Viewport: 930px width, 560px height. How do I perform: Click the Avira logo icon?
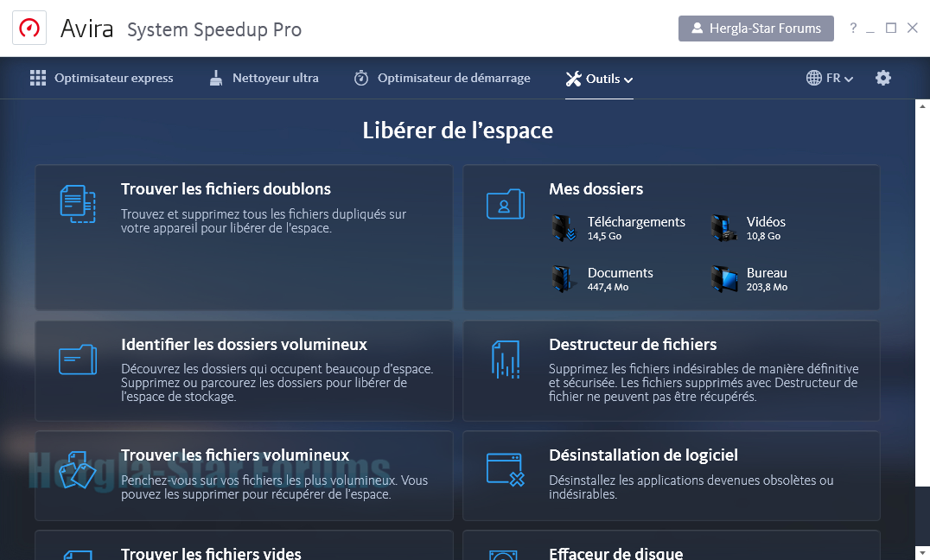coord(29,28)
